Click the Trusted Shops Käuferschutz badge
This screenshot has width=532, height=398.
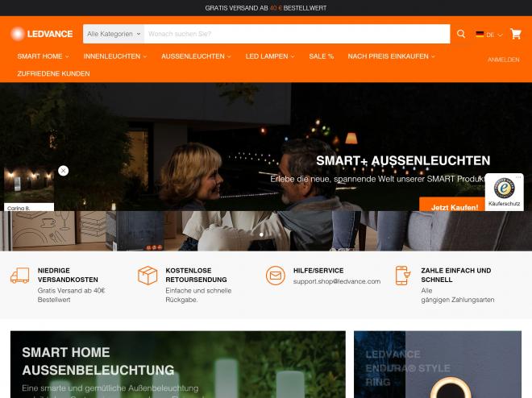504,192
